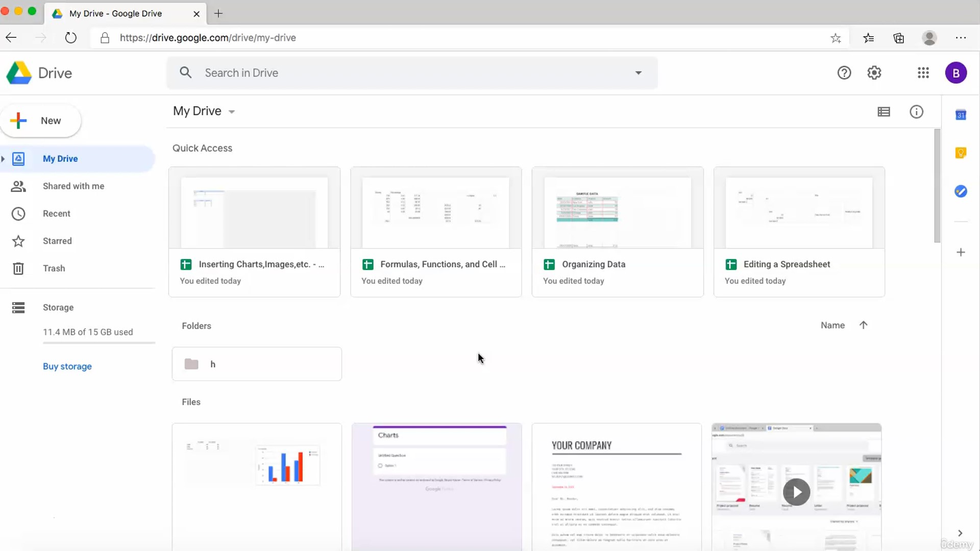The image size is (980, 551).
Task: Click Sheets icon beside Editing a Spreadsheet
Action: [731, 264]
